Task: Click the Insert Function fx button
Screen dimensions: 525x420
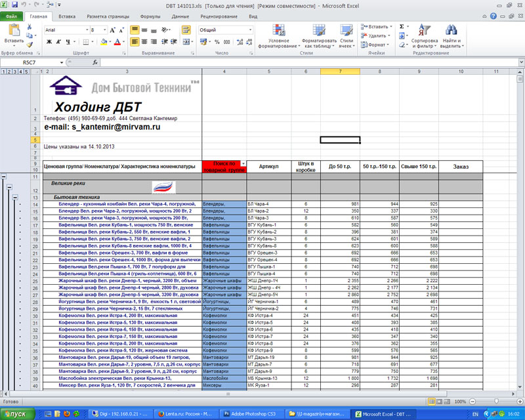Action: coord(95,62)
